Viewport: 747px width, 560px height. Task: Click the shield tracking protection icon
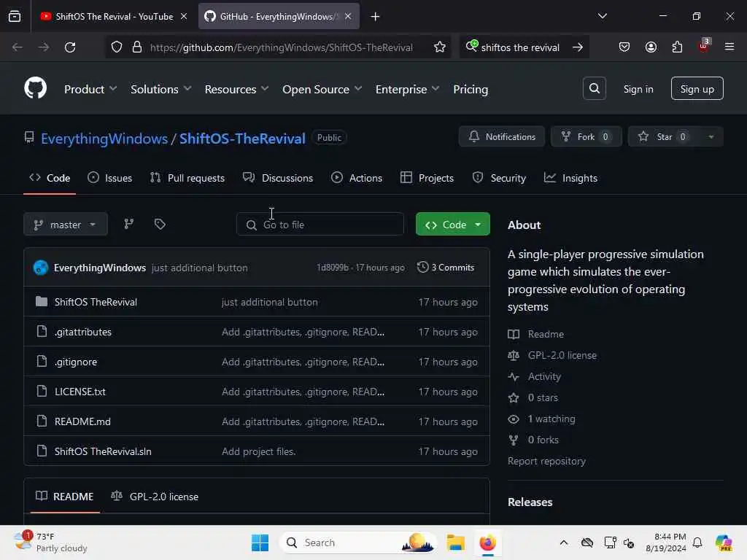point(117,47)
